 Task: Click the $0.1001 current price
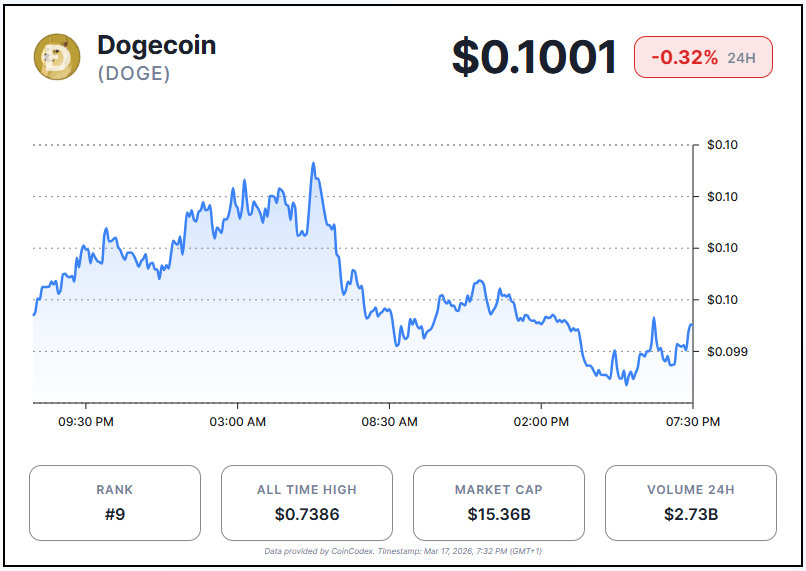[534, 57]
